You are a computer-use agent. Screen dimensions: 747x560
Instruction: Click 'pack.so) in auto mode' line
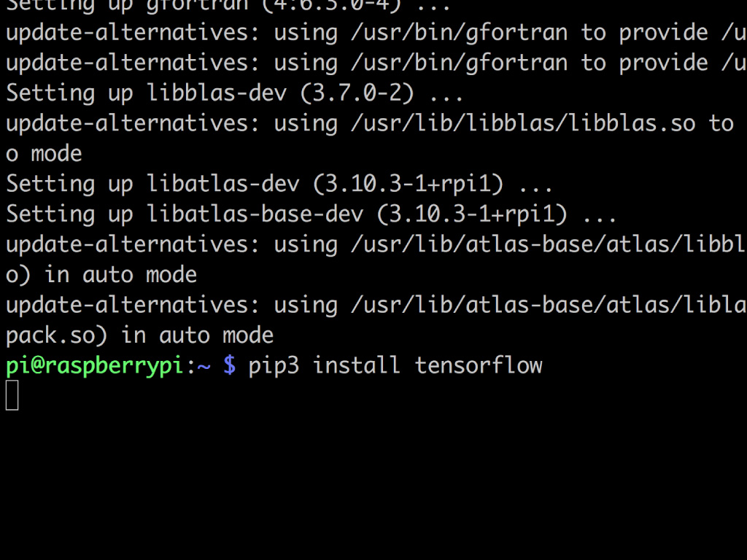pyautogui.click(x=139, y=335)
